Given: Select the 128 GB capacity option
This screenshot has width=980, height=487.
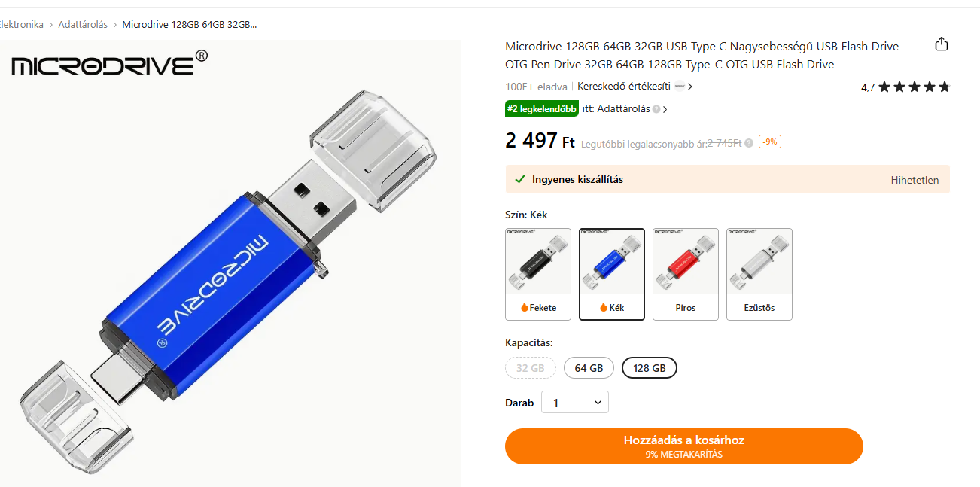Looking at the screenshot, I should (649, 368).
